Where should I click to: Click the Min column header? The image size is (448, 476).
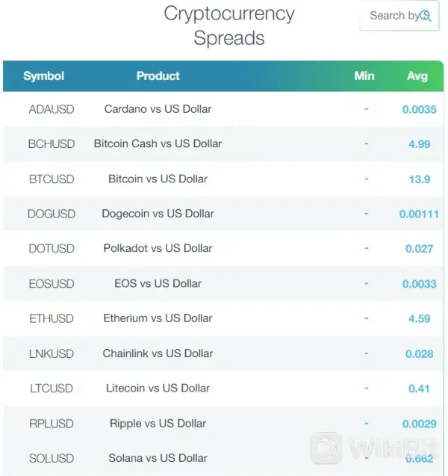364,76
